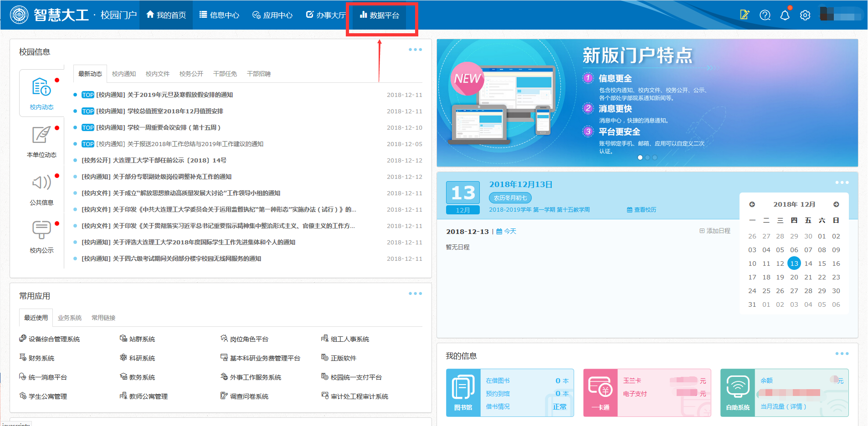The image size is (868, 426).
Task: Click the 图书馆 library tile
Action: coord(463,392)
